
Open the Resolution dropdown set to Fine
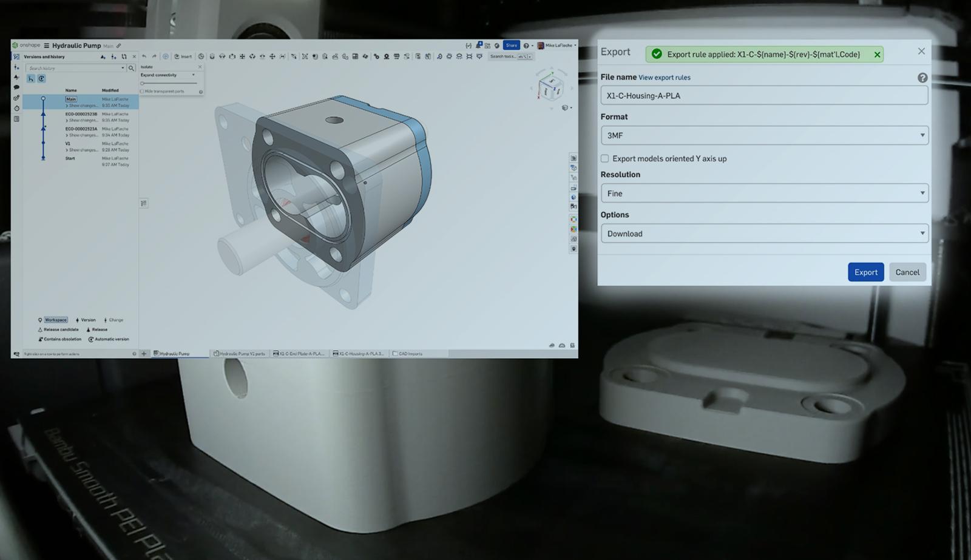coord(764,194)
